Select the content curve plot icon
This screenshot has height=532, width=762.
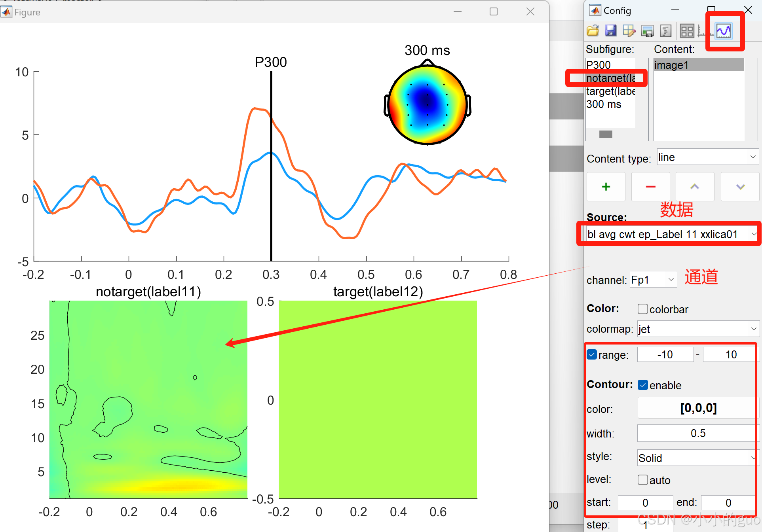point(724,31)
